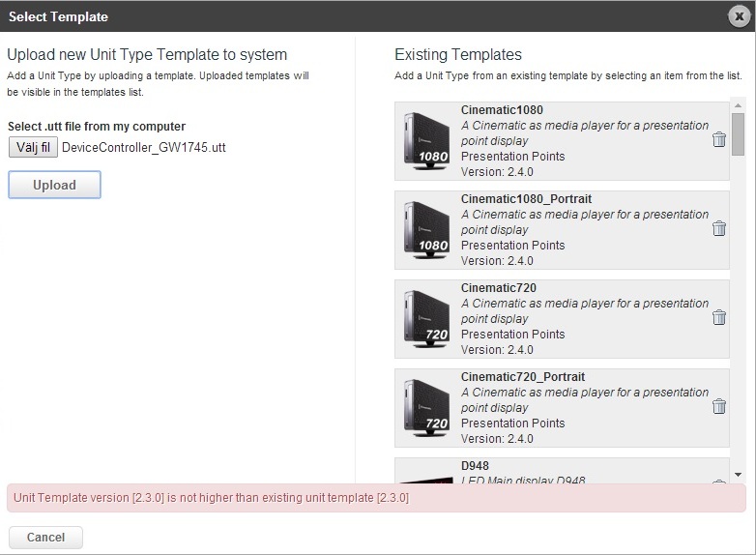Select the Cinematic1080 device thumbnail
The image size is (756, 555).
(425, 140)
